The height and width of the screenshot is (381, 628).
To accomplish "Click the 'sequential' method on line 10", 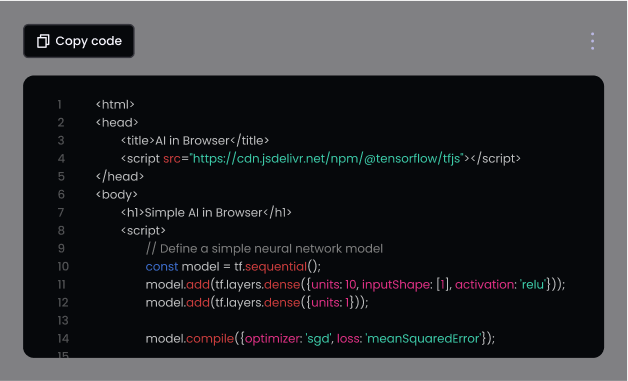I will coord(276,267).
